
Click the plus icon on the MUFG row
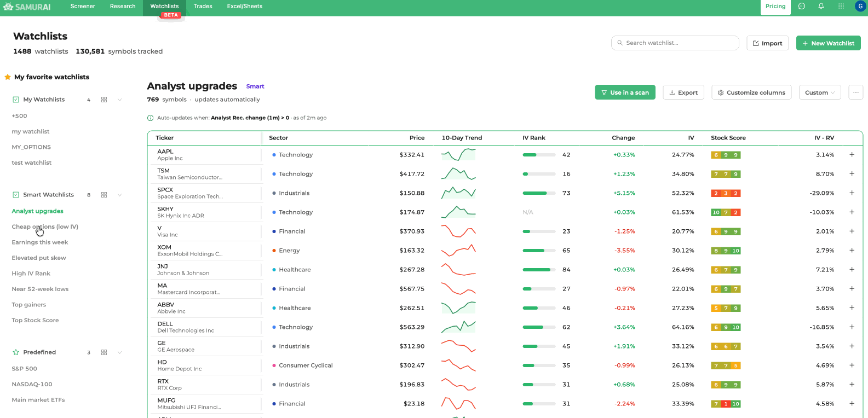(x=852, y=404)
